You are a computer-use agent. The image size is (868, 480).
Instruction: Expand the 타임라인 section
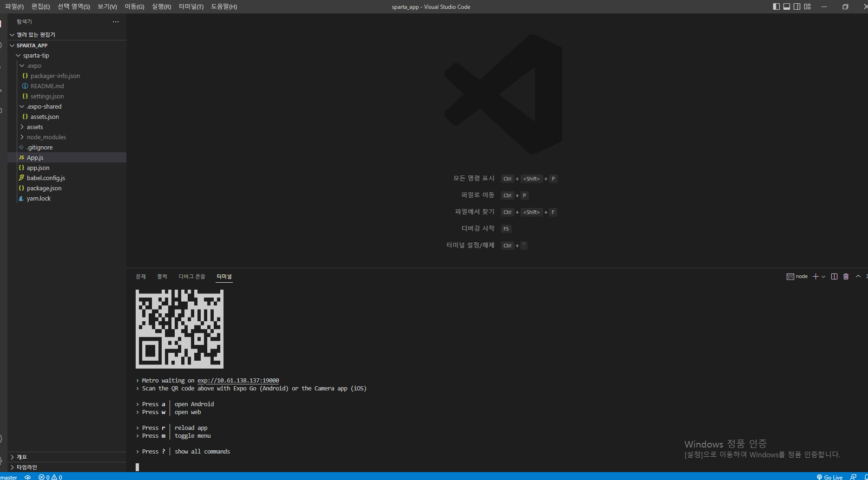point(67,467)
